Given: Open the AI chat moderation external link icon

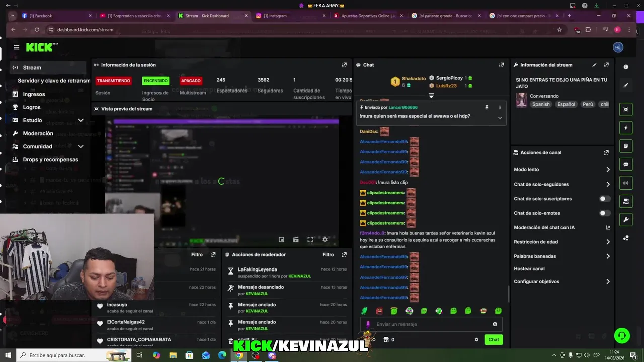Looking at the screenshot, I should point(608,228).
